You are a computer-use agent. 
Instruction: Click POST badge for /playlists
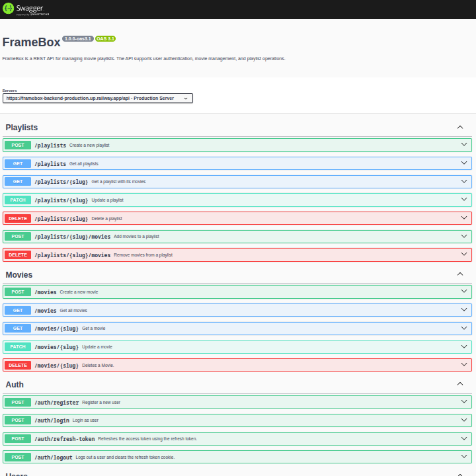tap(18, 145)
